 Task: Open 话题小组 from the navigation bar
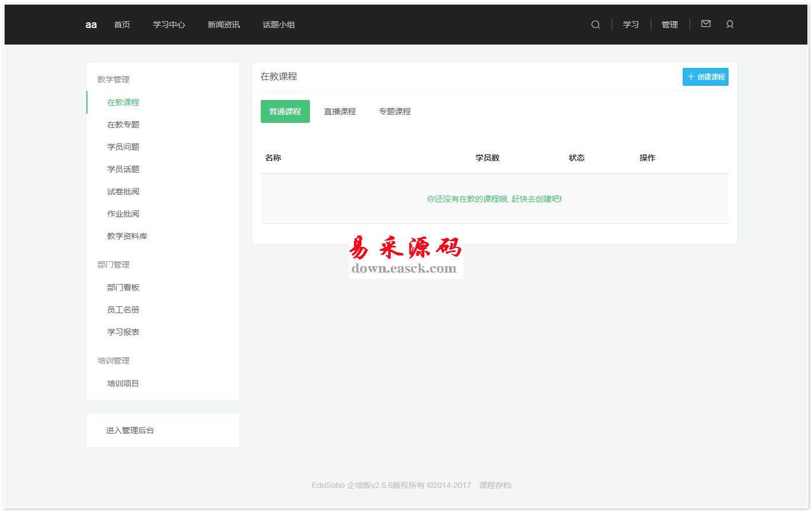[278, 25]
